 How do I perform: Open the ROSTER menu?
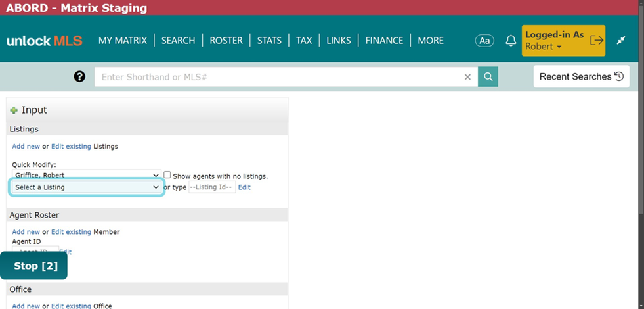226,41
